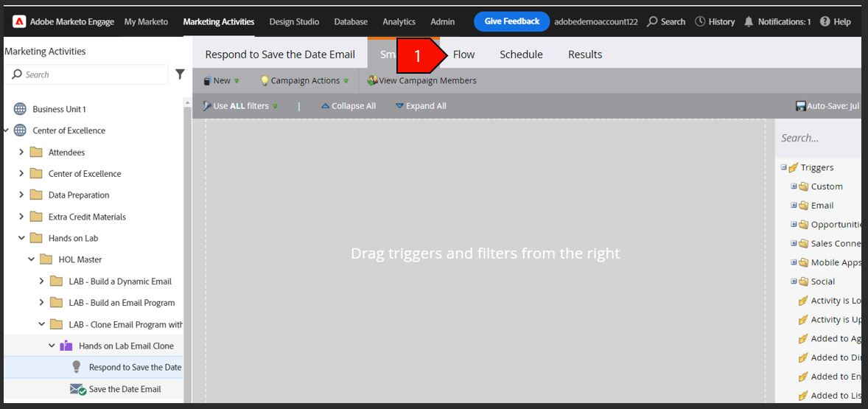
Task: Open Campaign Actions dropdown
Action: (304, 80)
